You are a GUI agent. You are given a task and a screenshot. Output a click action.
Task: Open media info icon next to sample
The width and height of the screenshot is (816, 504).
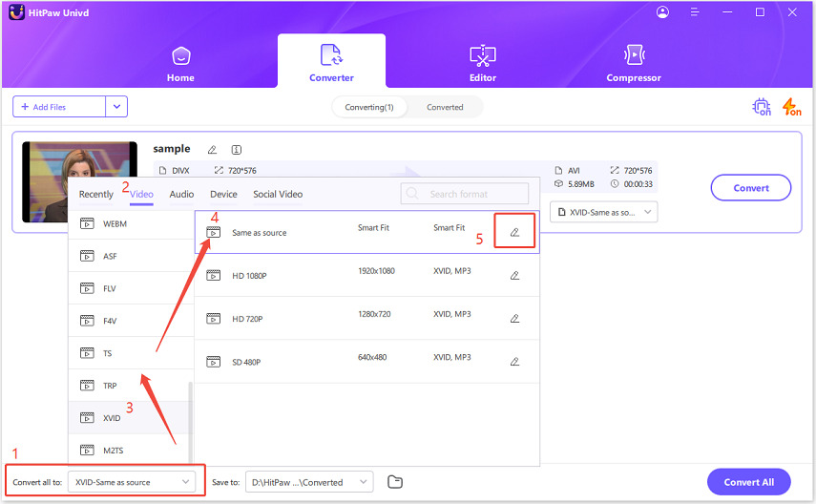(237, 150)
